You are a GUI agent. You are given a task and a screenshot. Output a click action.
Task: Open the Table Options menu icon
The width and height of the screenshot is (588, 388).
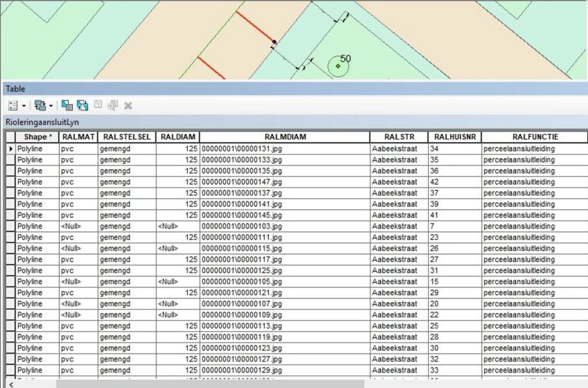pos(13,106)
